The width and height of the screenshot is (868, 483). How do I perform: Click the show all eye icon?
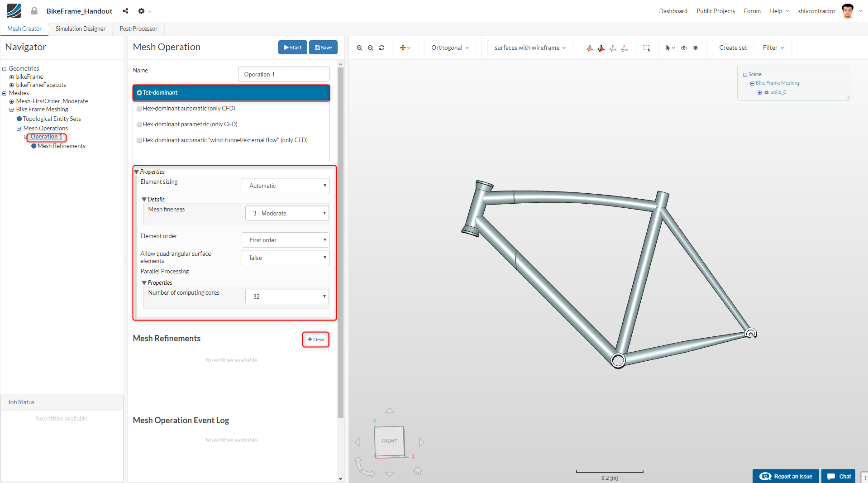tap(696, 48)
